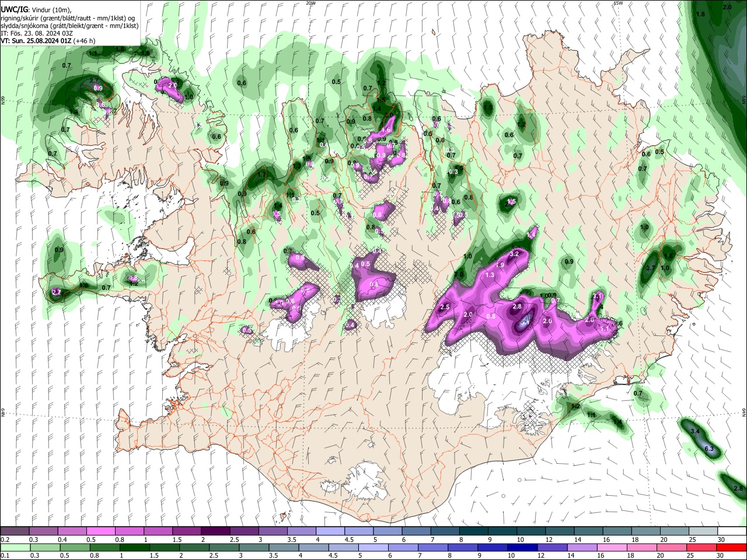Click the '15W' longitude label at top
Image resolution: width=747 pixels, height=560 pixels.
pos(618,3)
